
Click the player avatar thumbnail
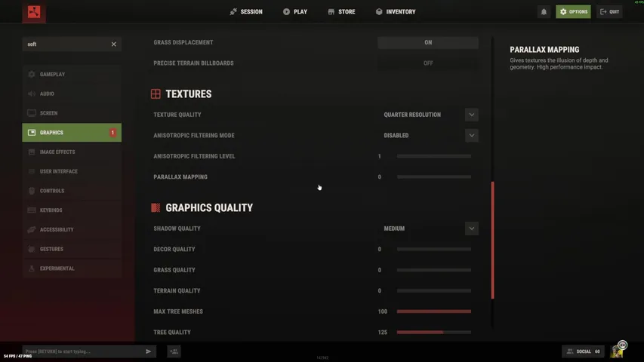618,350
